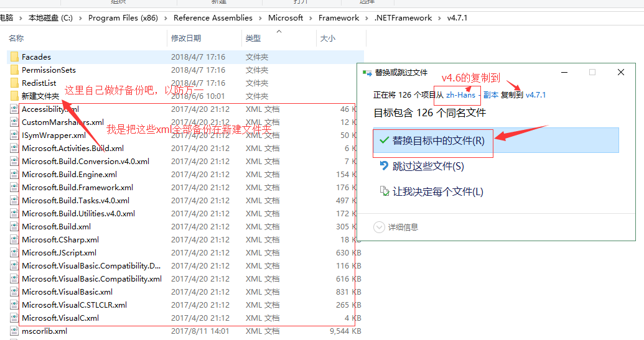Click the v4.7.1 breadcrumb segment
This screenshot has height=340, width=644.
pyautogui.click(x=457, y=18)
